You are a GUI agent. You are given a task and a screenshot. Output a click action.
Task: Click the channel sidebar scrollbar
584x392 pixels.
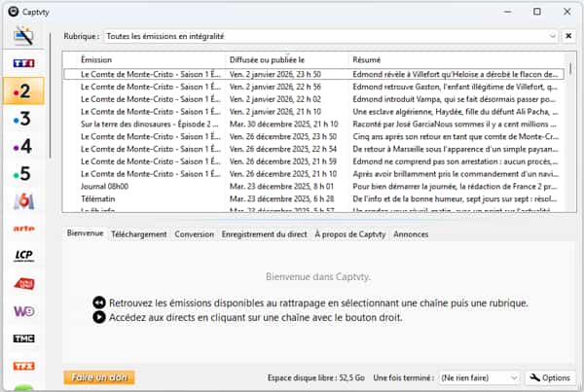click(50, 96)
